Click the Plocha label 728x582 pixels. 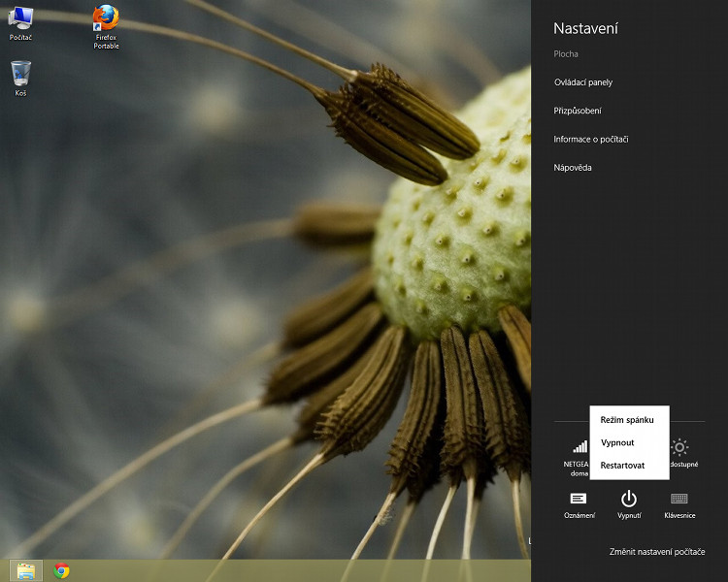point(566,54)
